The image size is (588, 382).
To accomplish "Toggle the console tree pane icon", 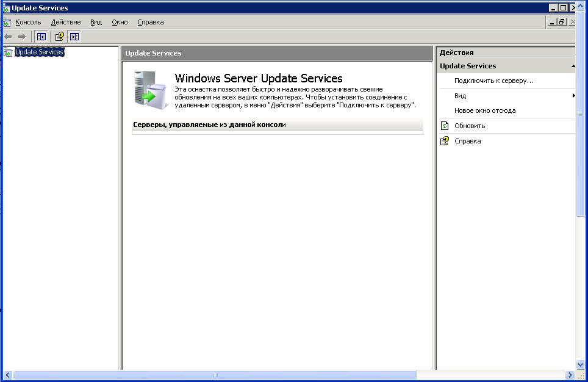I will 41,37.
